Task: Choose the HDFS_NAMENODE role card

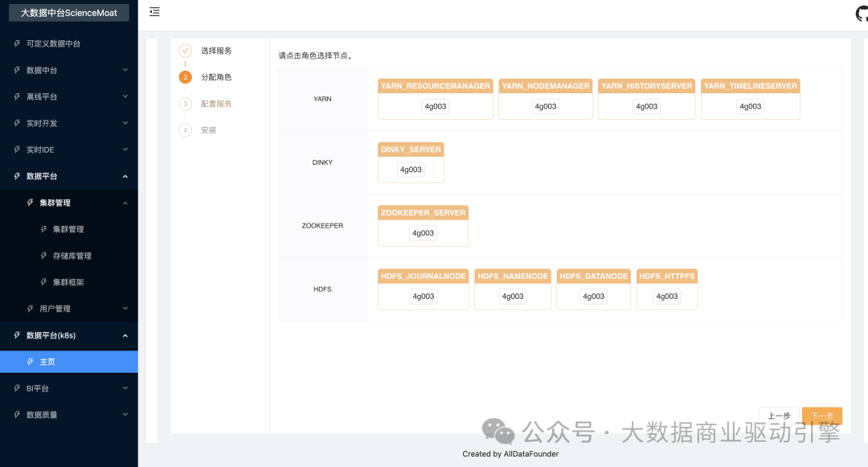Action: tap(513, 277)
